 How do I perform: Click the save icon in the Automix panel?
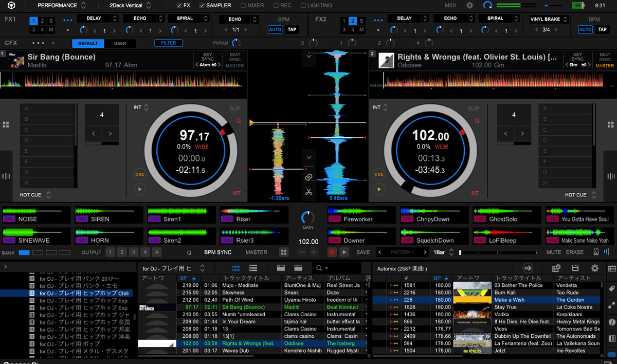click(x=575, y=268)
